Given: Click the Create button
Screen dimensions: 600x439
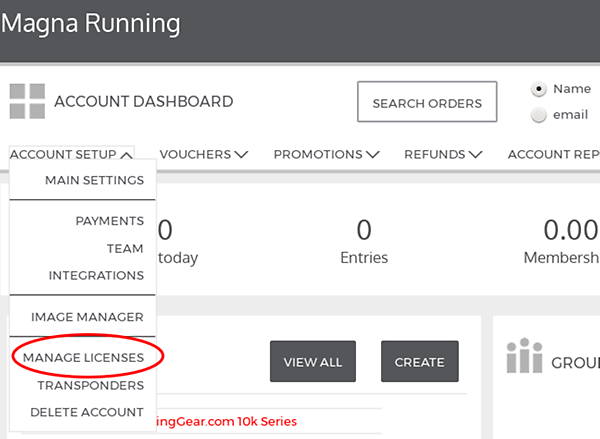Looking at the screenshot, I should pyautogui.click(x=420, y=362).
